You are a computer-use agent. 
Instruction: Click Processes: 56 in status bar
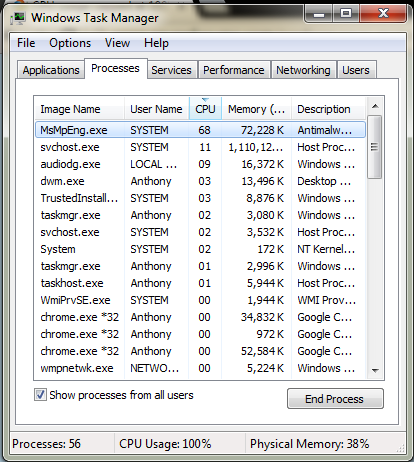pyautogui.click(x=46, y=444)
